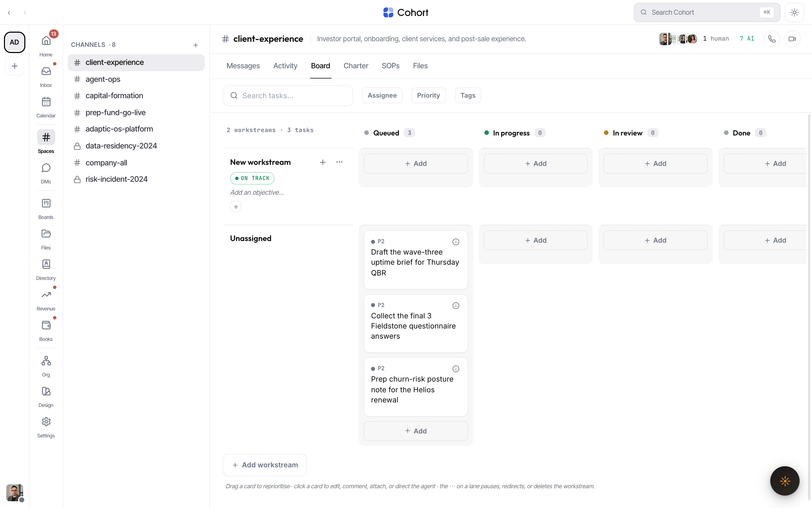The height and width of the screenshot is (508, 812).
Task: Open the Priority filter
Action: pos(429,95)
